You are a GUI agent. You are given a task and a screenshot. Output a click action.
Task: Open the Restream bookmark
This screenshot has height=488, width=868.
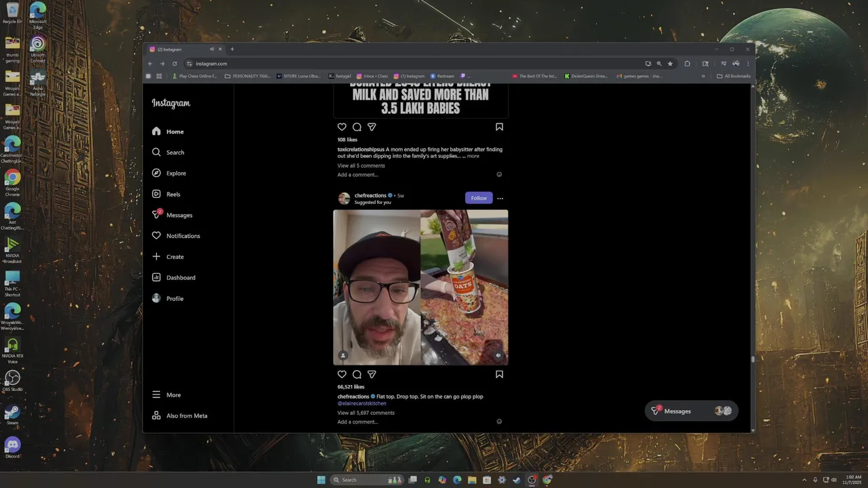(442, 76)
